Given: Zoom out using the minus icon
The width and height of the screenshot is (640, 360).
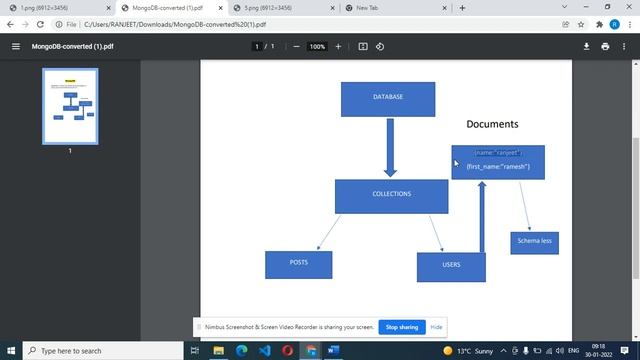Looking at the screenshot, I should click(x=296, y=47).
